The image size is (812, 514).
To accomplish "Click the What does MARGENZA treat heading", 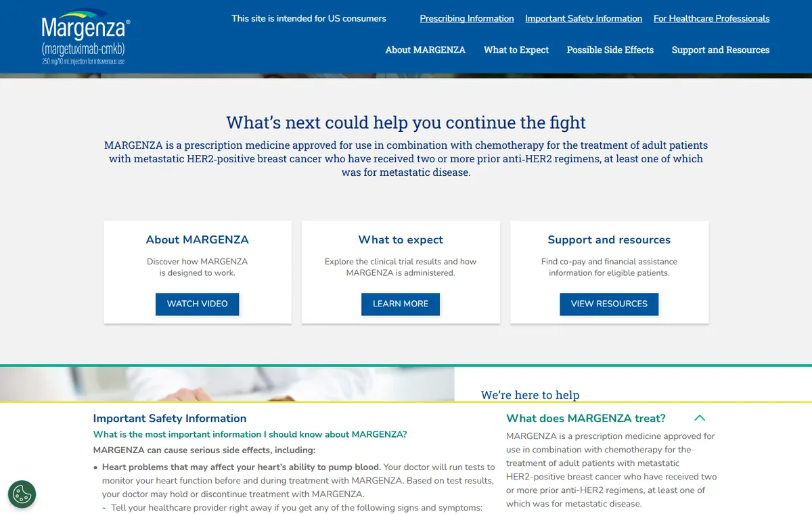I will 586,419.
